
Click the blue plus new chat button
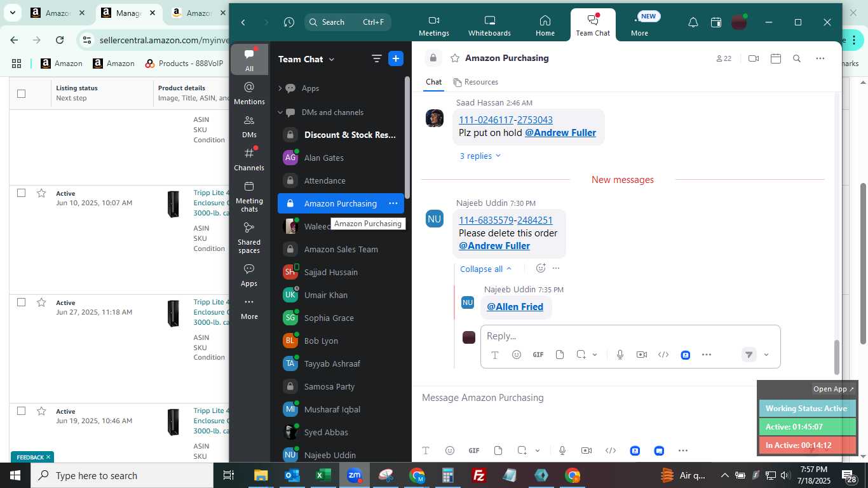point(396,59)
